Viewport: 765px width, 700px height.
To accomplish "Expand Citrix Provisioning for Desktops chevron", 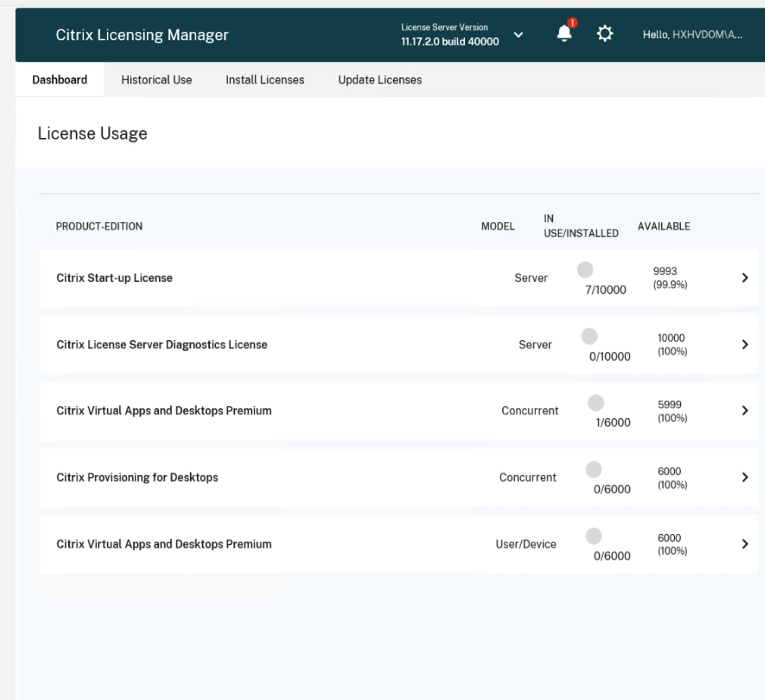I will point(745,477).
